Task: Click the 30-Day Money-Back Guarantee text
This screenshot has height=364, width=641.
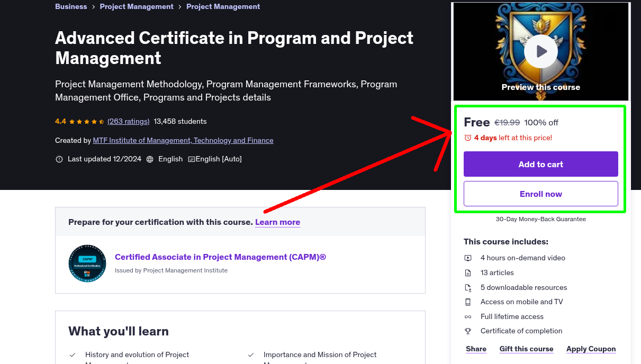Action: coord(540,219)
